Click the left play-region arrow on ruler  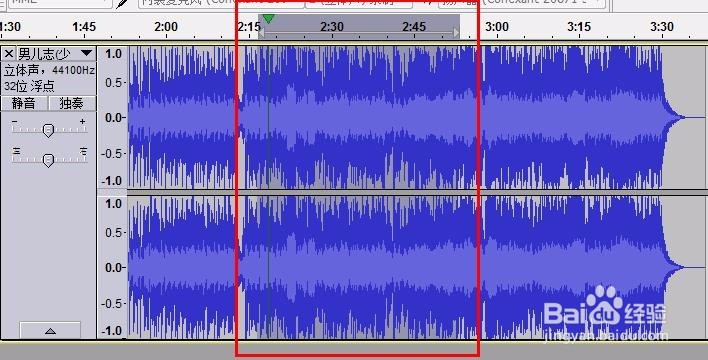pyautogui.click(x=261, y=33)
